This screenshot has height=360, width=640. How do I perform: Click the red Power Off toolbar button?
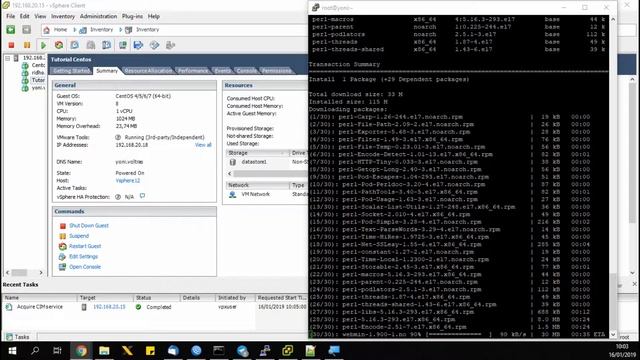11,45
